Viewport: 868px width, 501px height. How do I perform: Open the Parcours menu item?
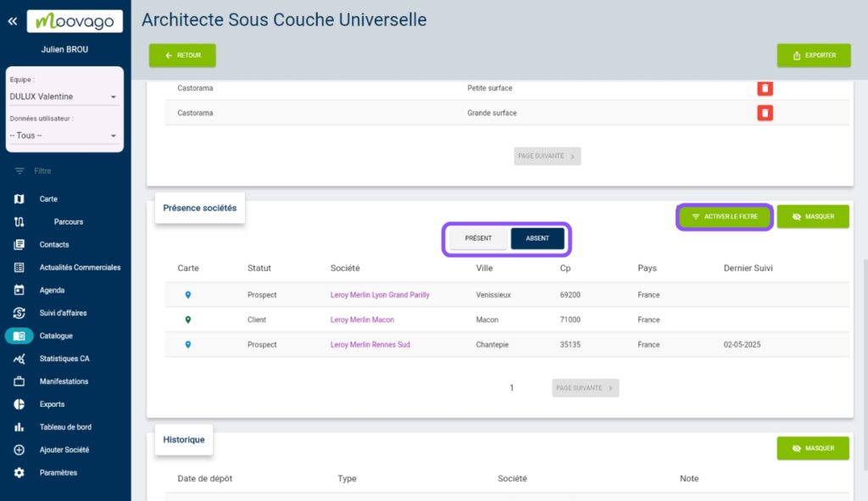[x=69, y=221]
